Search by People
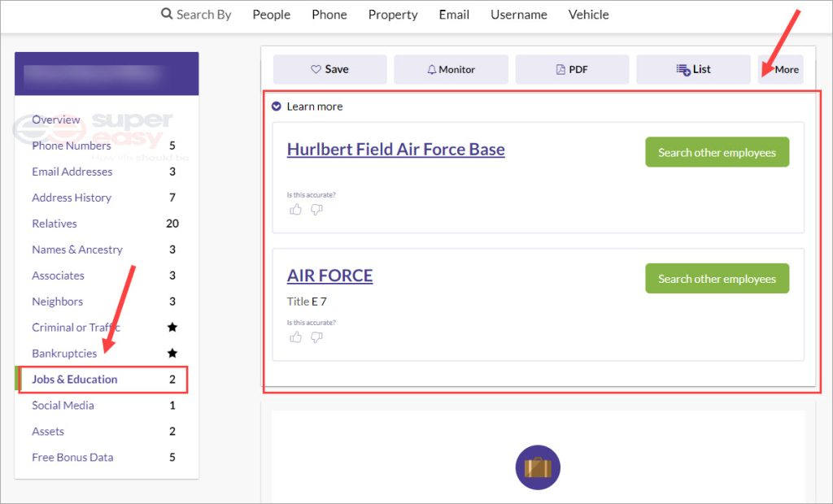The image size is (833, 504). click(x=272, y=15)
